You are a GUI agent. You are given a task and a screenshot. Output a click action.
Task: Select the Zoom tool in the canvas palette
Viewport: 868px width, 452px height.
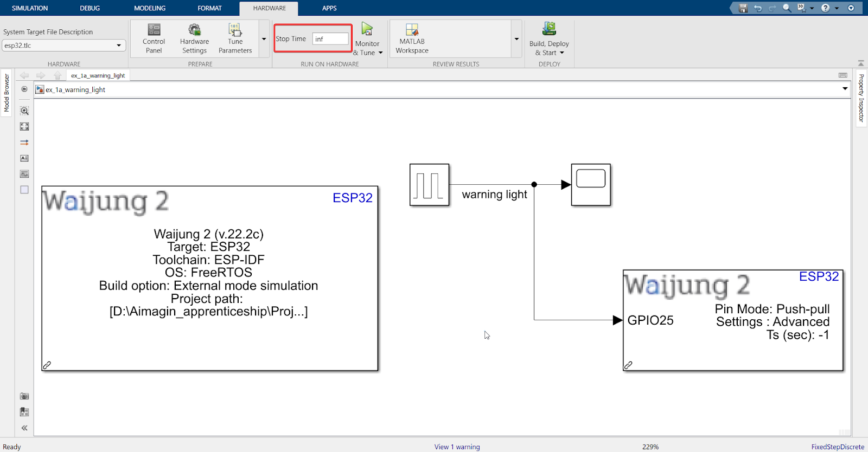(x=24, y=111)
